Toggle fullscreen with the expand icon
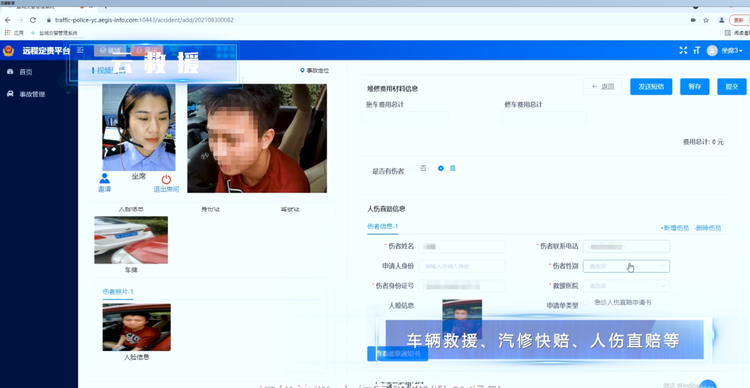The image size is (750, 388). 683,50
